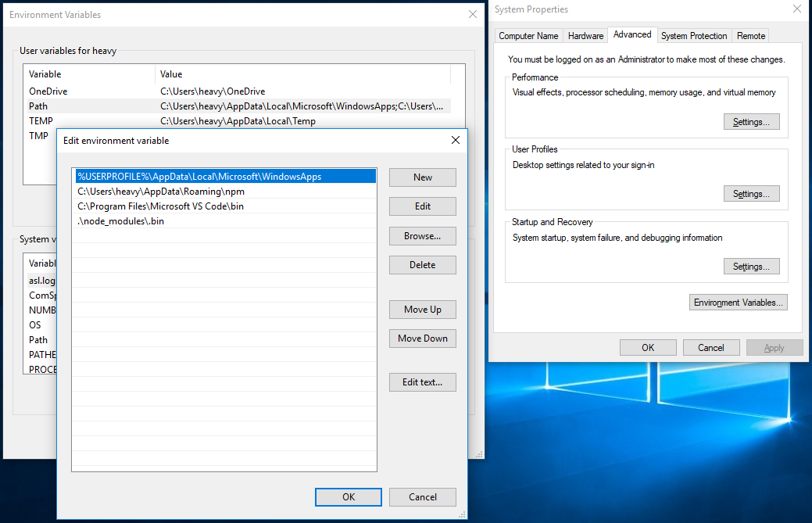
Task: Open Performance Settings...
Action: click(751, 122)
